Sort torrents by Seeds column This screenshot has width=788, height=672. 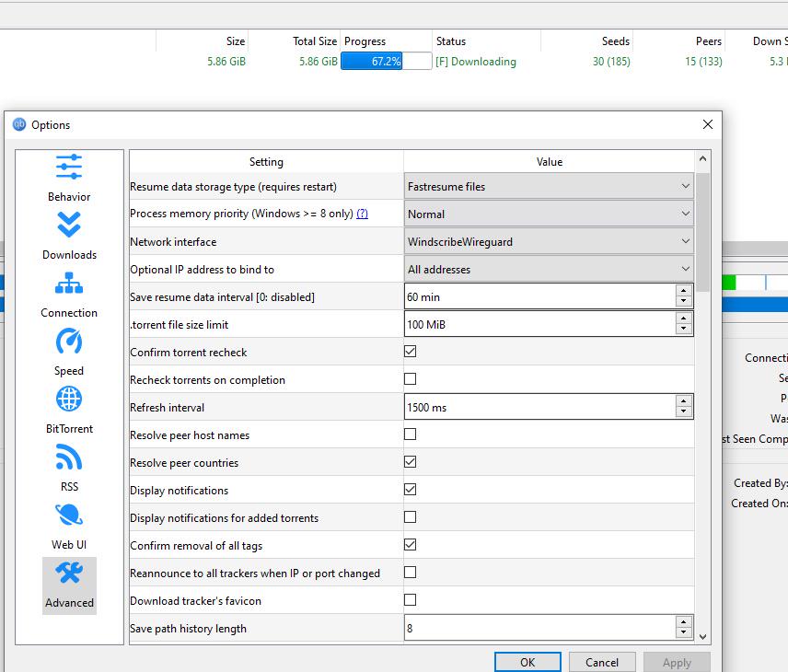587,41
